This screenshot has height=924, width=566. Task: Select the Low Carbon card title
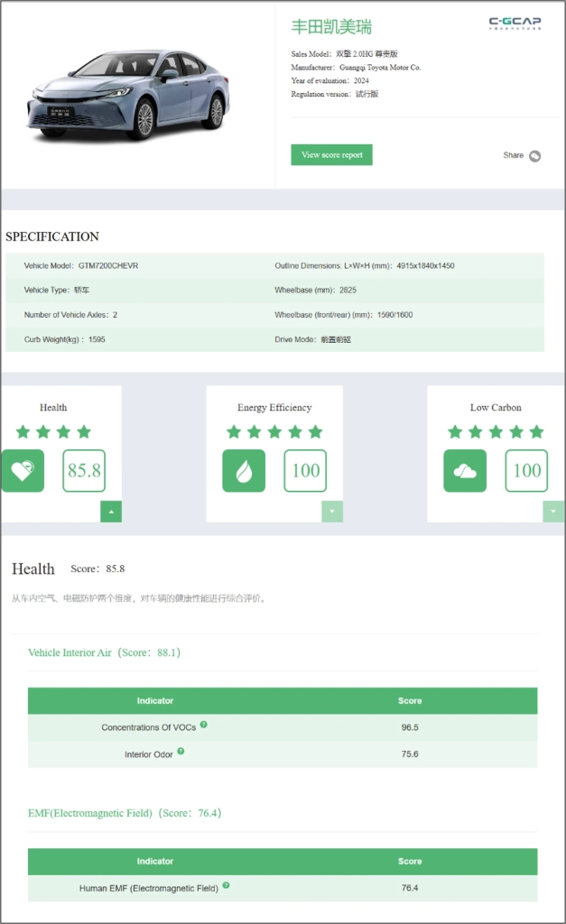tap(496, 407)
